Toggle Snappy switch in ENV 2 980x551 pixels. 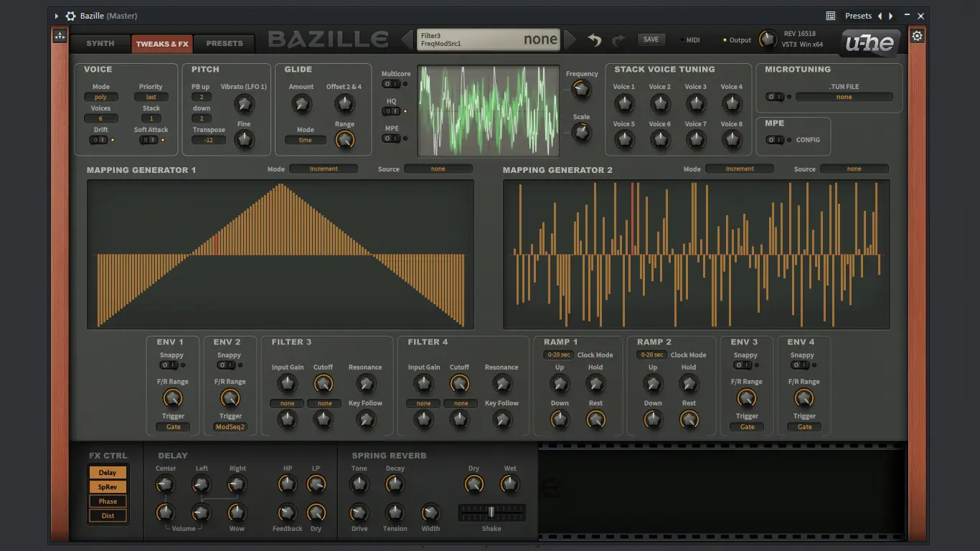[226, 365]
